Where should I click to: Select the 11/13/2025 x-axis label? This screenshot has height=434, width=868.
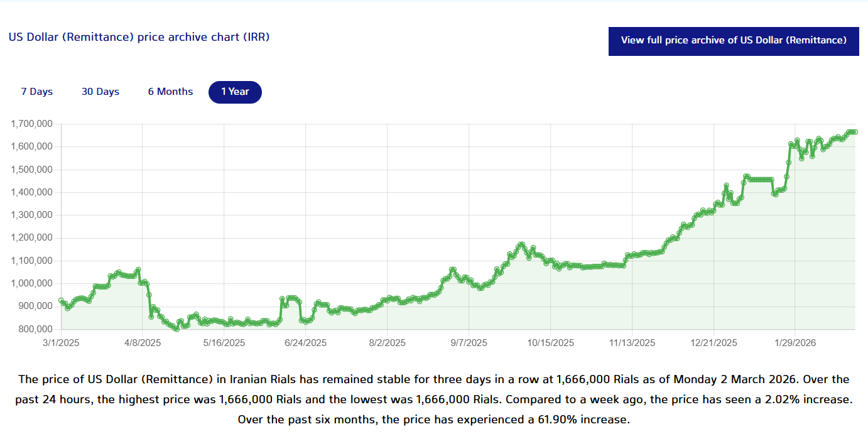(632, 343)
